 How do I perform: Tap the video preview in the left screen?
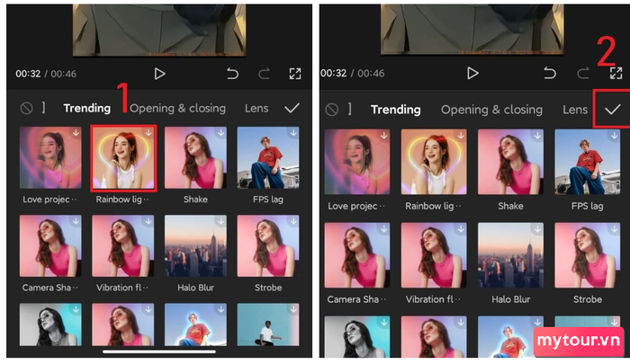(159, 30)
